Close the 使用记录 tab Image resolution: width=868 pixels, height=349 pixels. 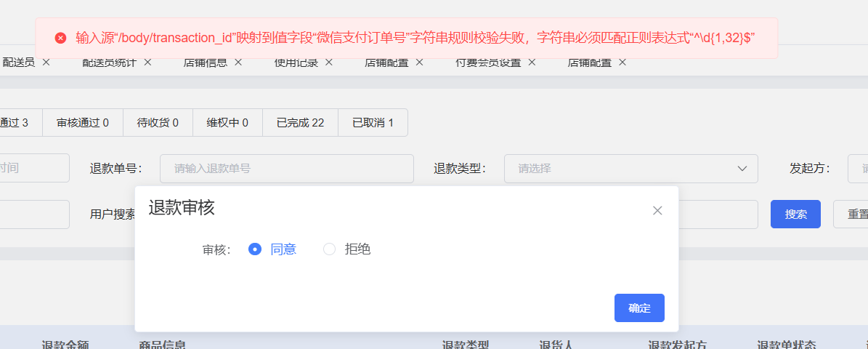coord(329,62)
